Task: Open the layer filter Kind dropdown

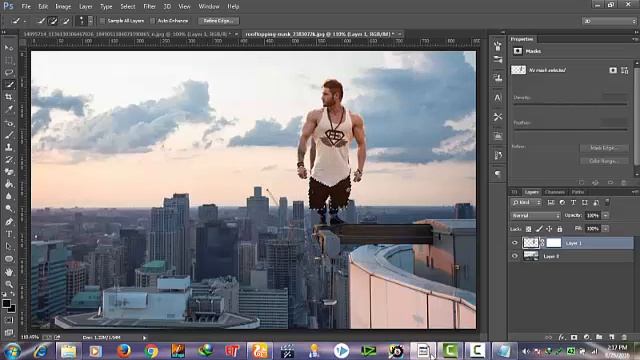Action: point(527,202)
